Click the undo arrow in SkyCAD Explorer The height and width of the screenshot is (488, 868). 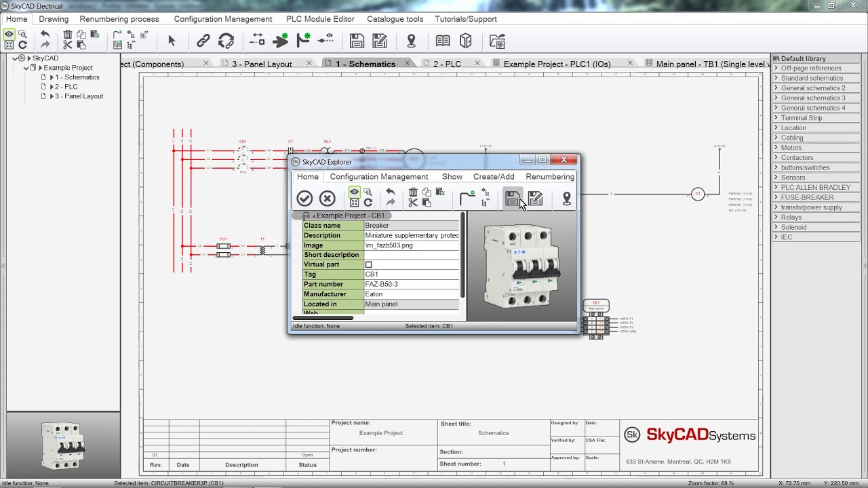tap(391, 192)
